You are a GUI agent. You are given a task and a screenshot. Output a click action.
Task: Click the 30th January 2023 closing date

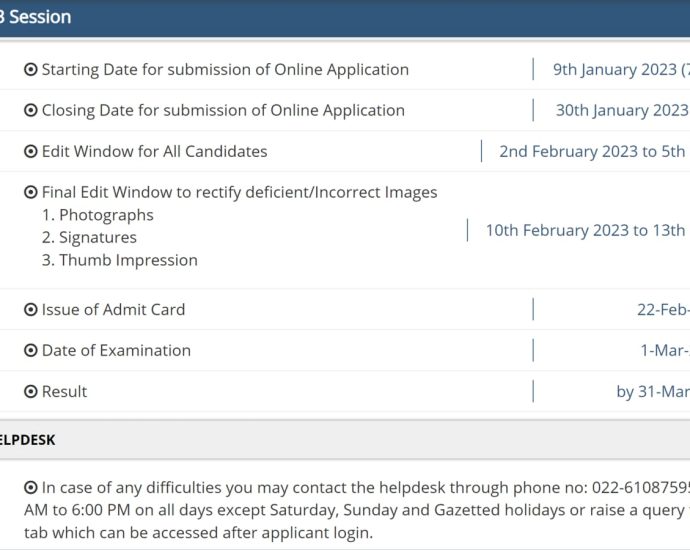[x=621, y=111]
